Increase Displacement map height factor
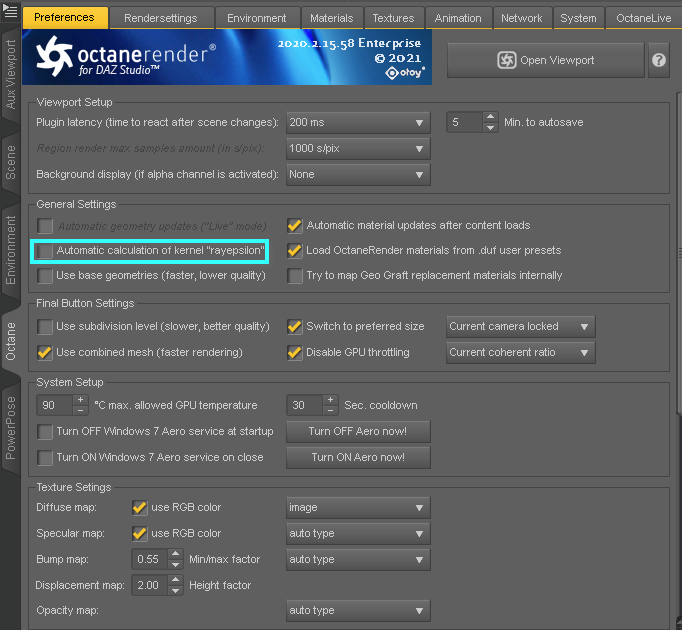The image size is (682, 630). tap(175, 580)
